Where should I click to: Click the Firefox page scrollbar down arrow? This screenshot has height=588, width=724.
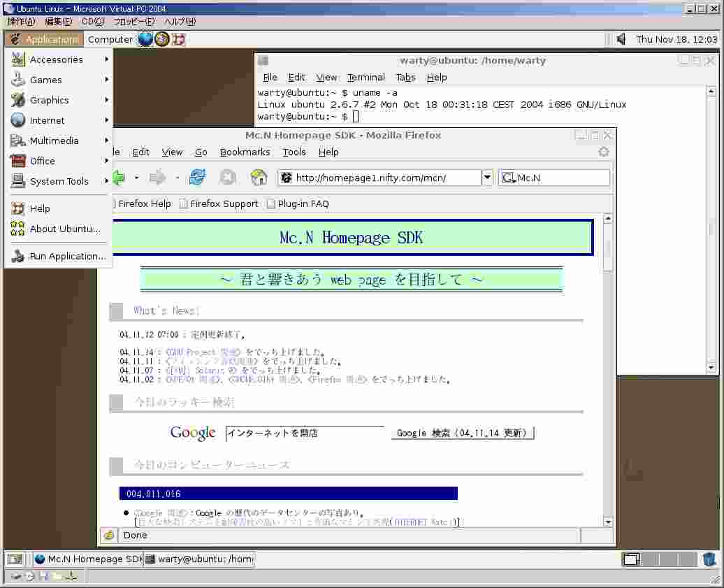click(608, 522)
